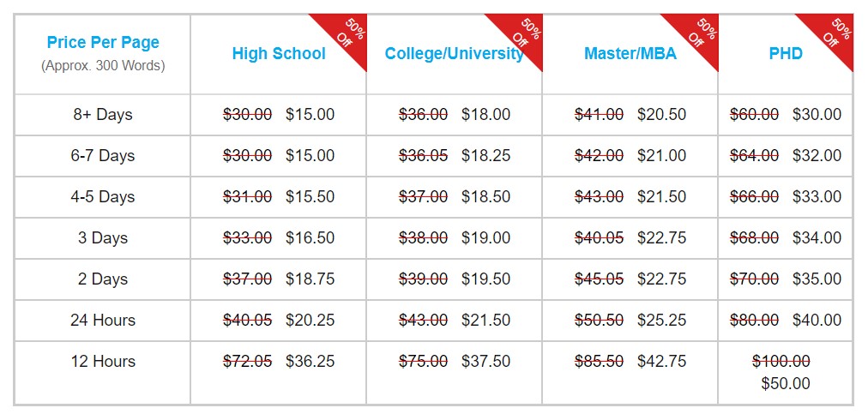Select the $50.00 PHD 12 Hours price
868x420 pixels.
click(x=786, y=383)
